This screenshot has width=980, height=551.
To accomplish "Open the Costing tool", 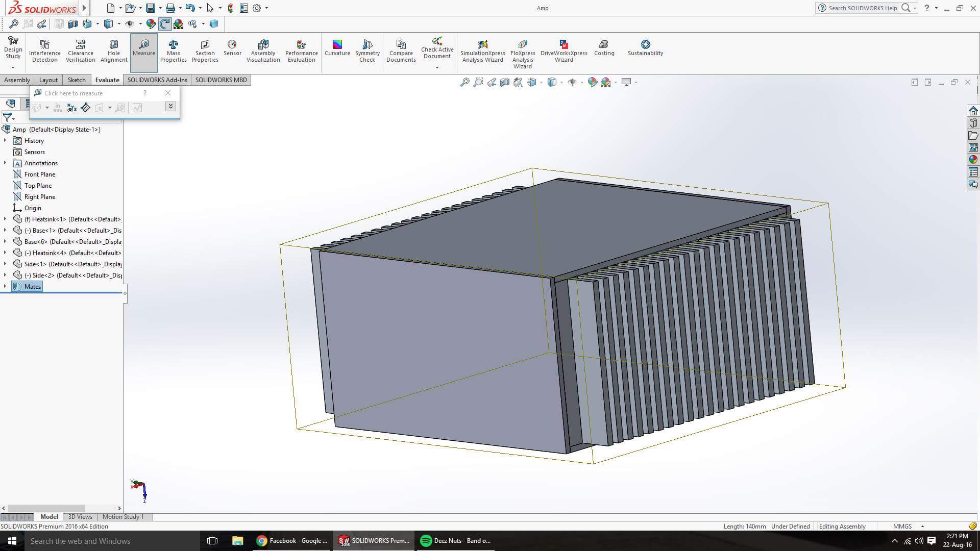I will coord(604,48).
